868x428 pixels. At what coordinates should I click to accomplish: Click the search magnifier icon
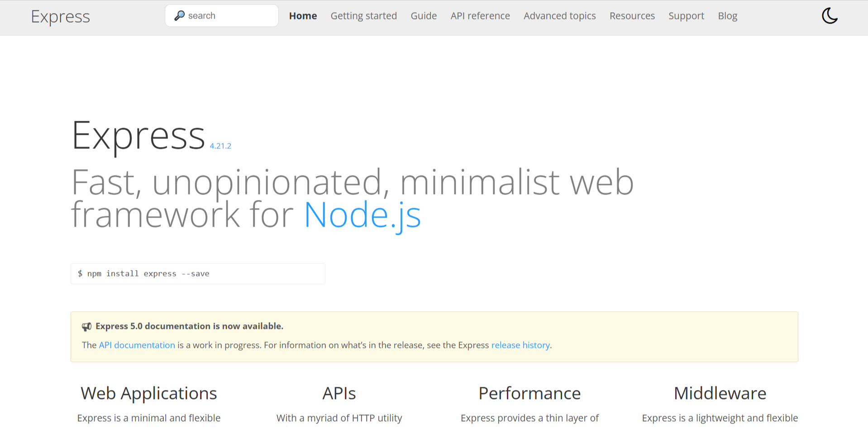point(179,15)
